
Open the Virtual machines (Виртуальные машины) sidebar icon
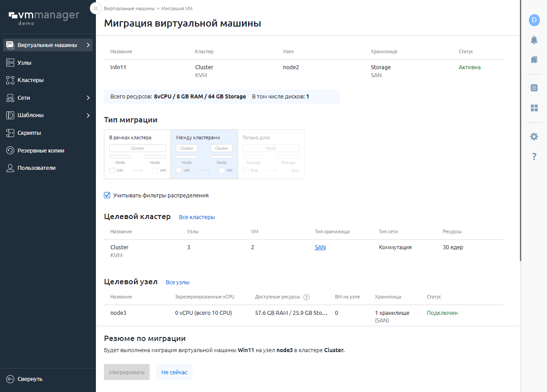[x=10, y=45]
